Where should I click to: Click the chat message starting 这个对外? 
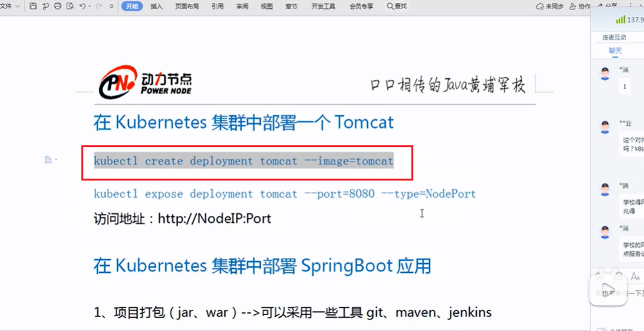pos(632,144)
